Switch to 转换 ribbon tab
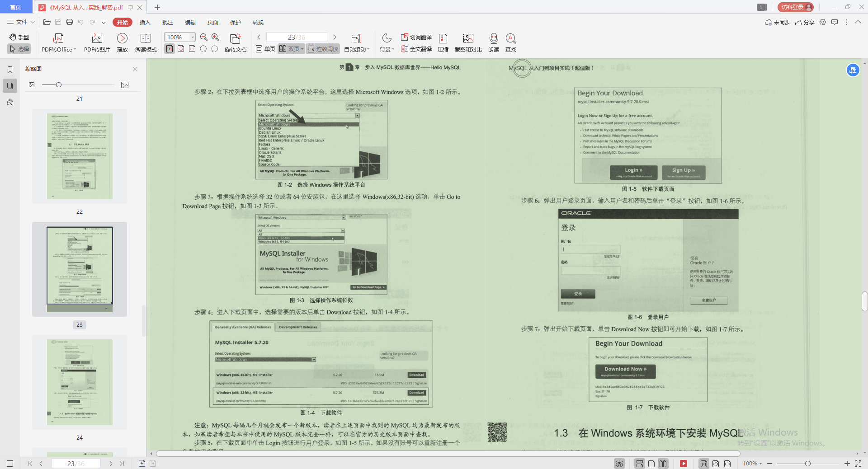The width and height of the screenshot is (868, 469). (258, 22)
